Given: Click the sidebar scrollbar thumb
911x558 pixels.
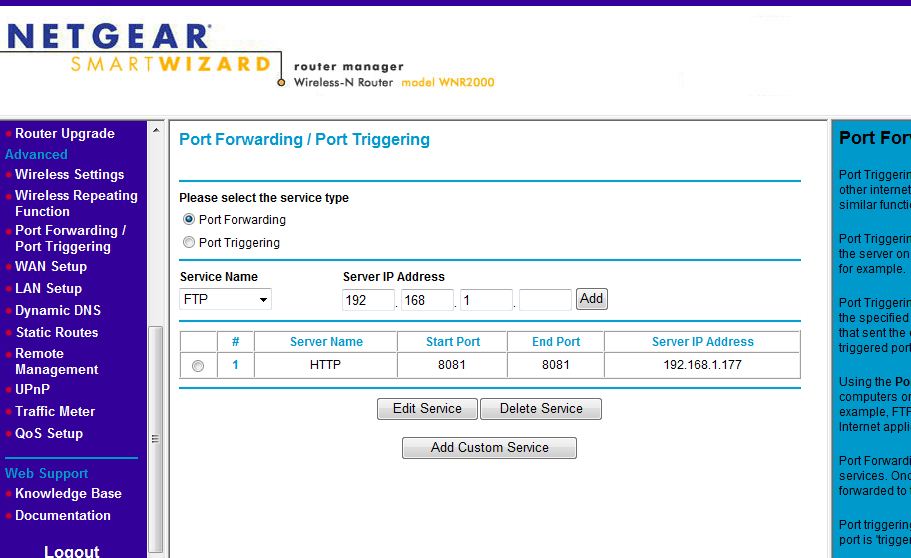Looking at the screenshot, I should (156, 439).
